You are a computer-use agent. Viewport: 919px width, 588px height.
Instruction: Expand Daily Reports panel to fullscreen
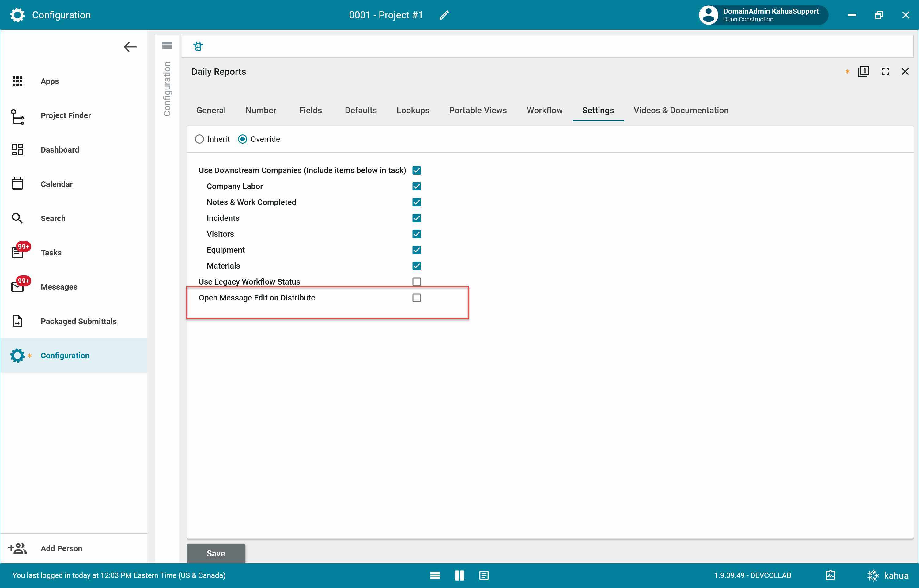885,71
